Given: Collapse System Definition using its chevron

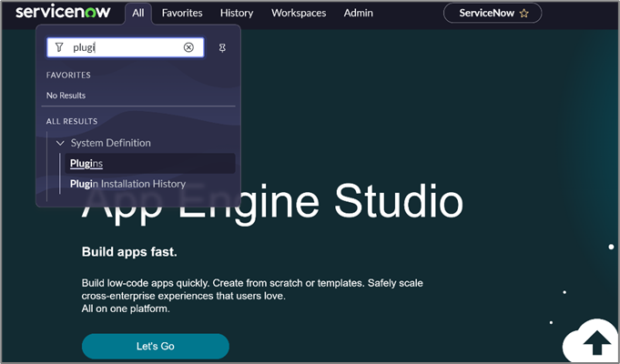Looking at the screenshot, I should (60, 143).
